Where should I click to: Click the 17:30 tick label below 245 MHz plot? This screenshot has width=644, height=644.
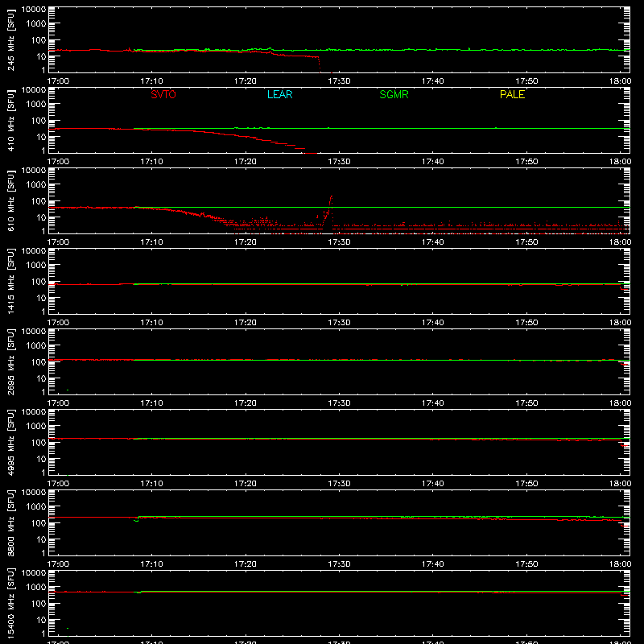point(339,81)
